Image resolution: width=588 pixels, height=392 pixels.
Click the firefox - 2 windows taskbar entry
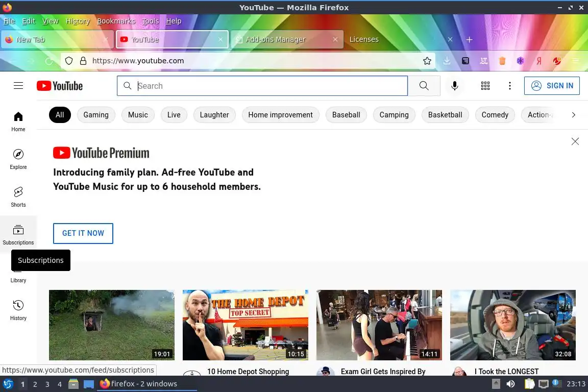pos(146,384)
